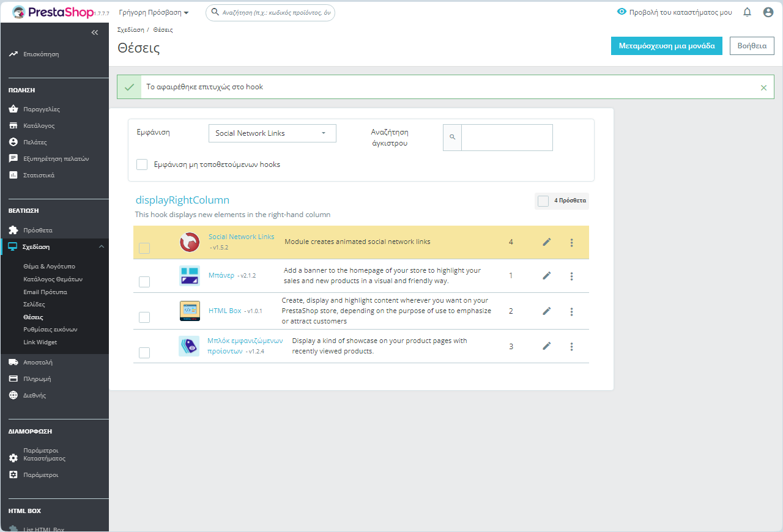Open Κατάλογος Θεμάτων submenu item
Image resolution: width=783 pixels, height=532 pixels.
53,279
